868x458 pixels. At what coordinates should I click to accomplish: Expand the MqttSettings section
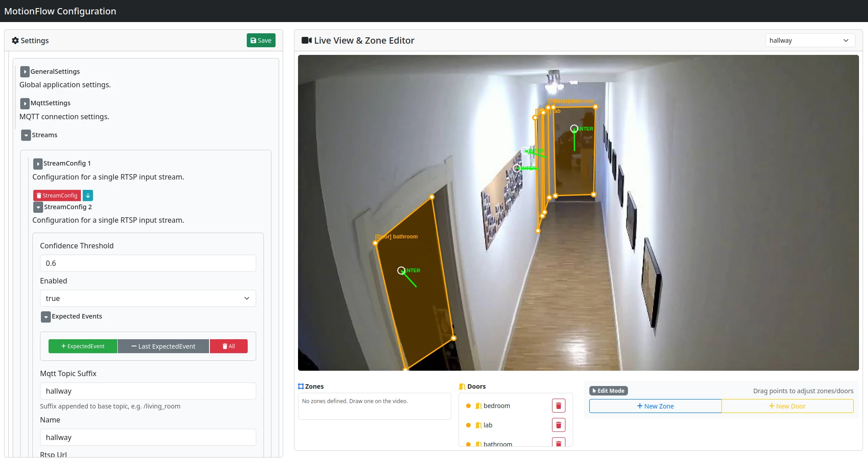pyautogui.click(x=25, y=103)
